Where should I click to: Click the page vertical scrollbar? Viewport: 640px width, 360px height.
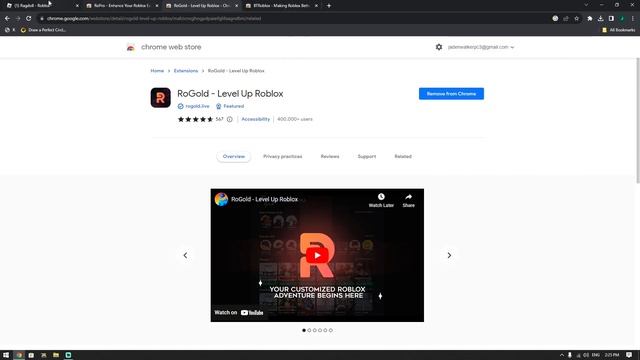(638, 120)
